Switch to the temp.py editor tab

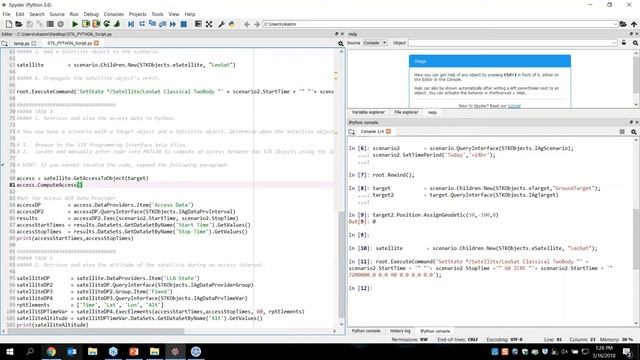click(x=22, y=43)
